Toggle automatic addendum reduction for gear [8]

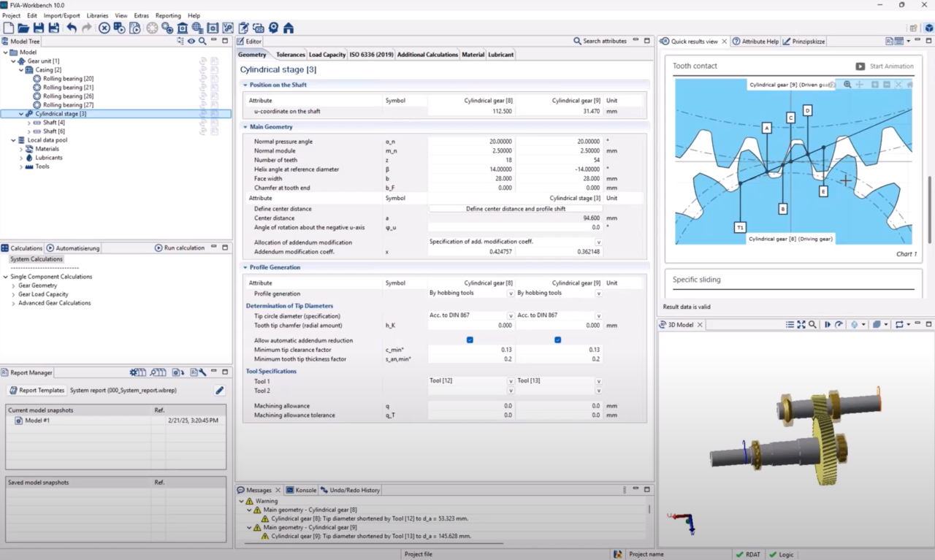click(470, 340)
